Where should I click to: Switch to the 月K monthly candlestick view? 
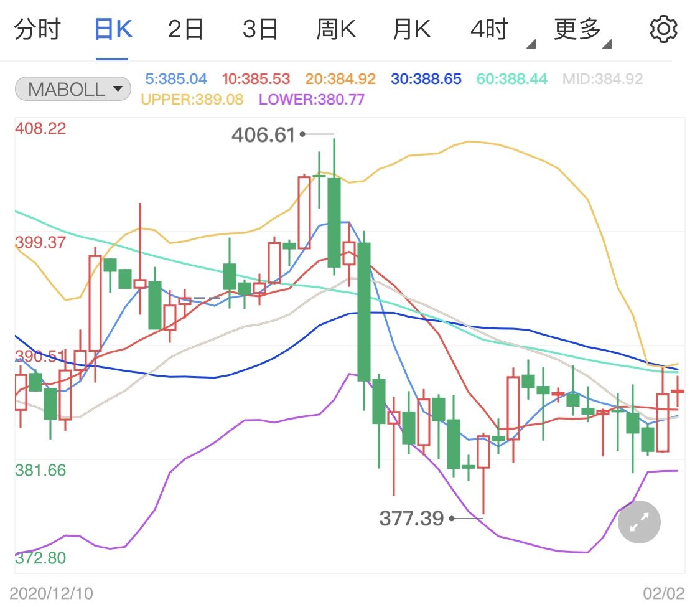411,27
